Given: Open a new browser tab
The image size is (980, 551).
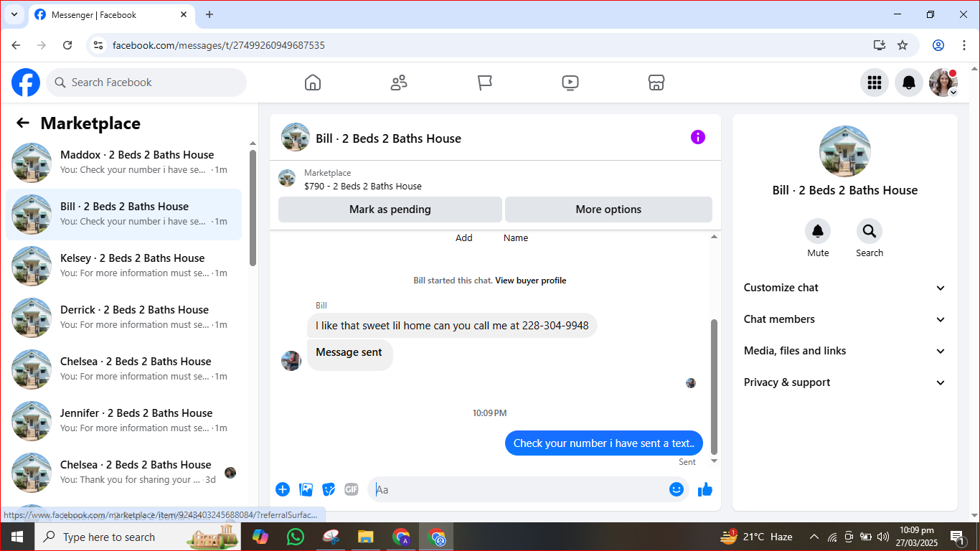Looking at the screenshot, I should click(x=209, y=14).
